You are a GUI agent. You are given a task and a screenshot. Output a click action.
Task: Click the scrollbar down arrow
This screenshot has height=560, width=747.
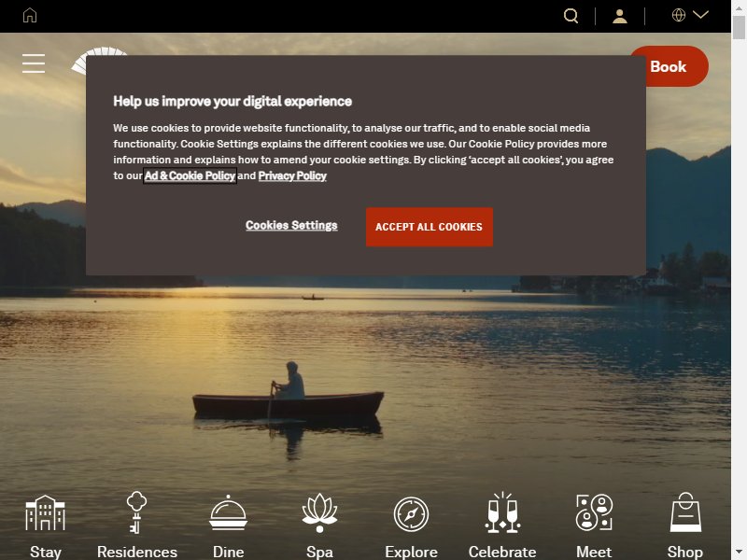pos(739,553)
